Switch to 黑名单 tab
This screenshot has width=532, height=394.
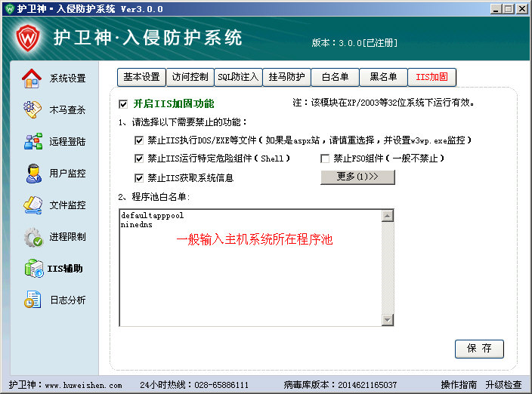click(383, 77)
